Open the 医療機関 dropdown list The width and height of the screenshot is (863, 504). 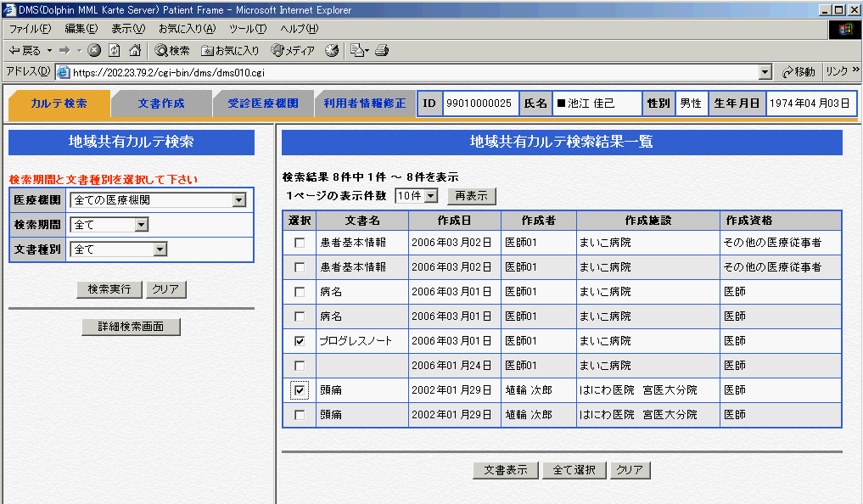(x=238, y=200)
